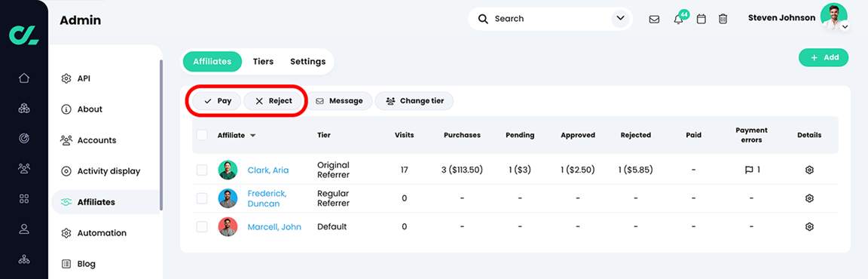Open the user menu chevron under avatar

pyautogui.click(x=844, y=26)
